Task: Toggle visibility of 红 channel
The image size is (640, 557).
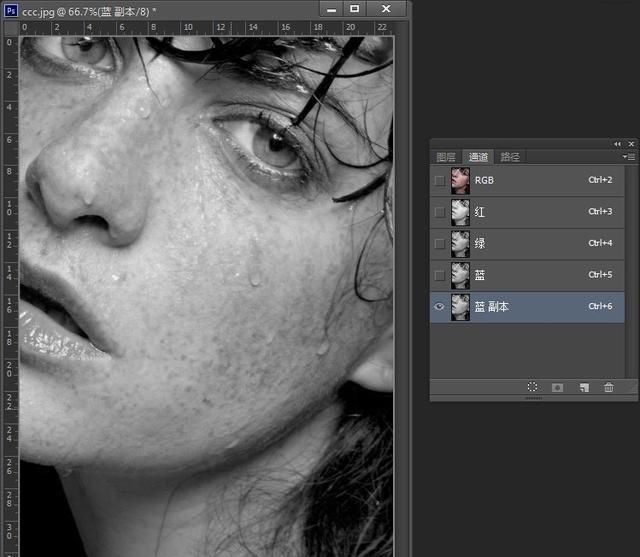Action: 440,212
